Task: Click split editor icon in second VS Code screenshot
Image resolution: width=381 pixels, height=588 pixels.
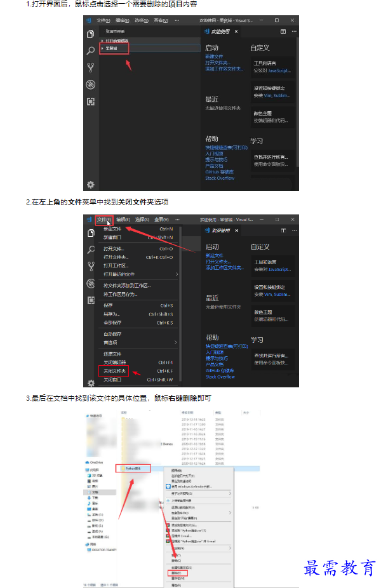Action: coord(283,231)
